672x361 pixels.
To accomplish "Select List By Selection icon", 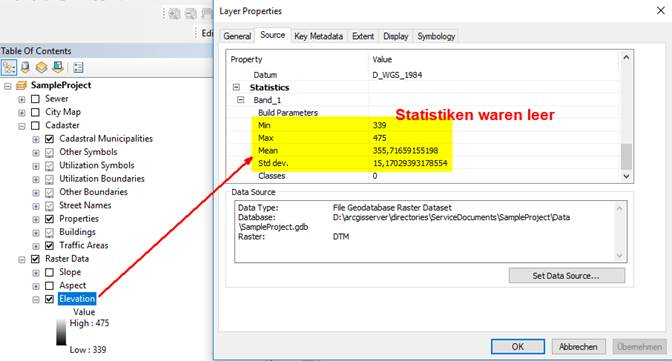I will (58, 67).
